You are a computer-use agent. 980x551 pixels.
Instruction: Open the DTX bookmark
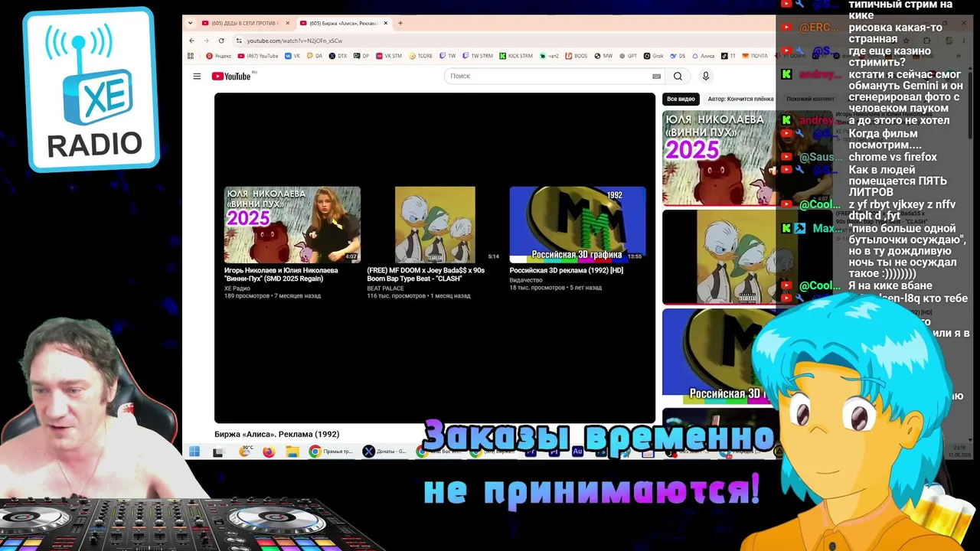pyautogui.click(x=338, y=56)
